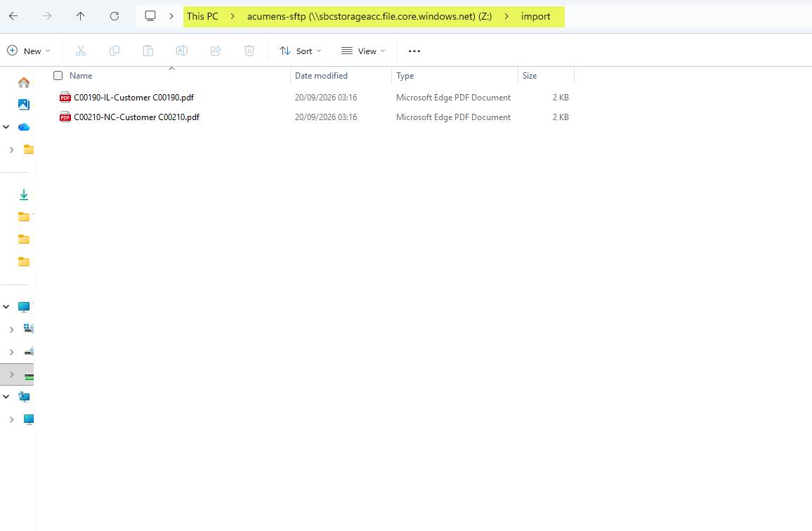The width and height of the screenshot is (812, 531).
Task: Click the Paste clipboard icon
Action: (148, 51)
